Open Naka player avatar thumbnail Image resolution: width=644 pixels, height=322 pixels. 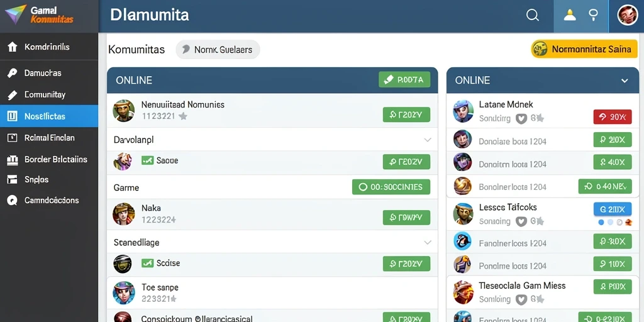124,214
